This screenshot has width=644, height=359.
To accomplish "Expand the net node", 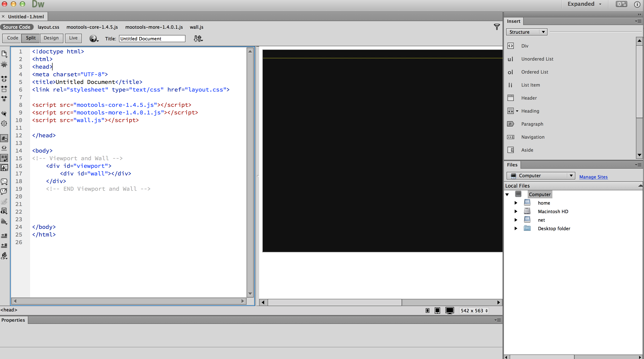I will point(516,220).
